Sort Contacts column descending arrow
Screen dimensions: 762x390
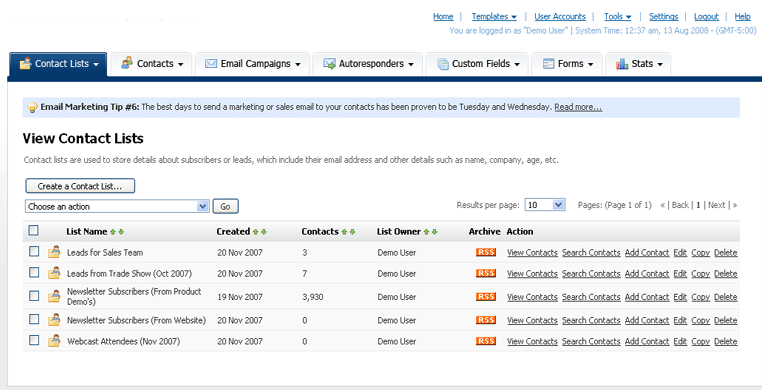(352, 232)
